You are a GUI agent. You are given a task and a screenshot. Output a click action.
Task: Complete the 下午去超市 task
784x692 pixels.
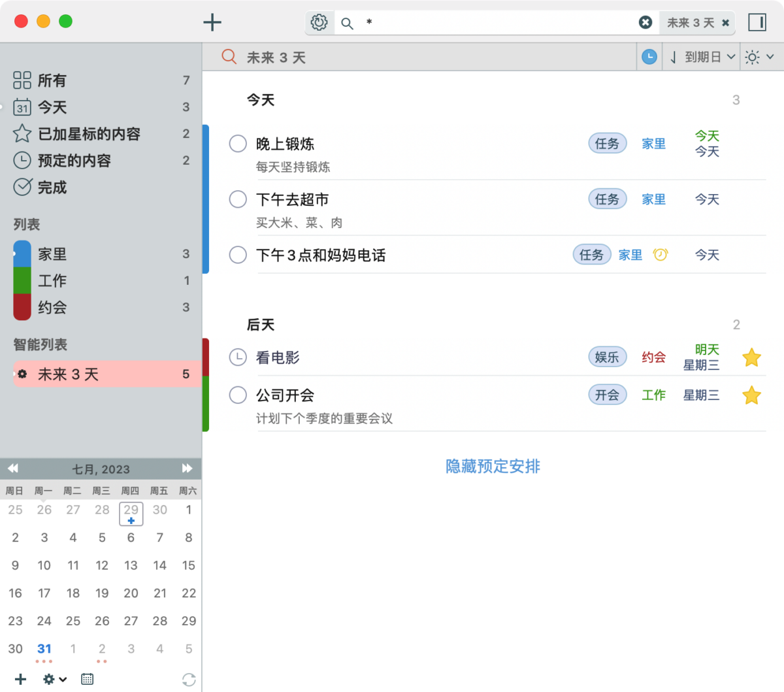coord(238,199)
